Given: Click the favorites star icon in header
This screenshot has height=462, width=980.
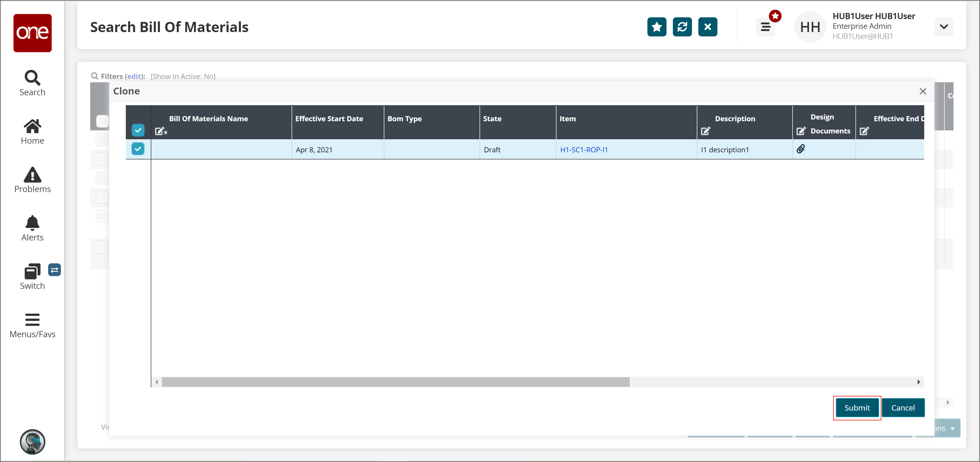Looking at the screenshot, I should coord(657,27).
